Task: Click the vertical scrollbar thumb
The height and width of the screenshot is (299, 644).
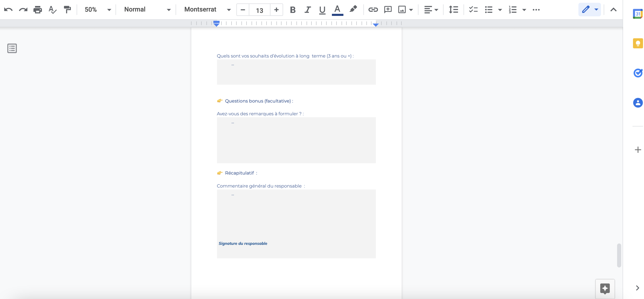Action: tap(619, 255)
